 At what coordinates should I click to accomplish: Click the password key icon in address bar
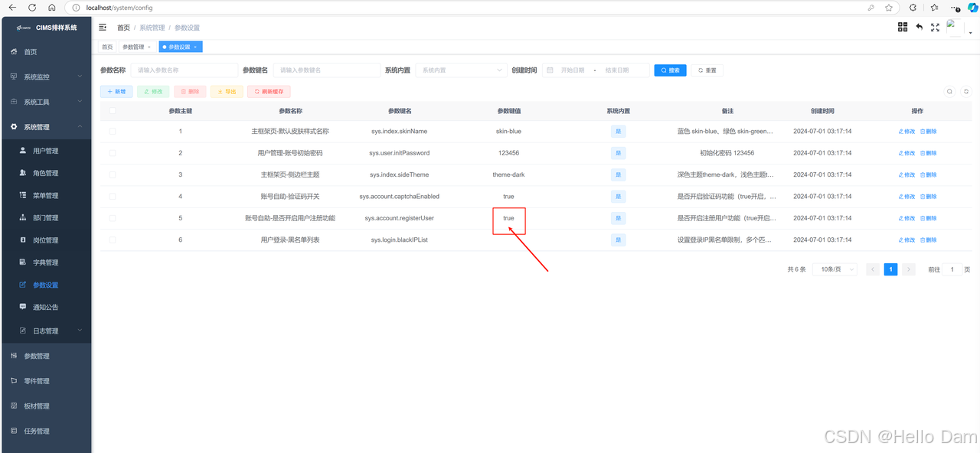[871, 7]
